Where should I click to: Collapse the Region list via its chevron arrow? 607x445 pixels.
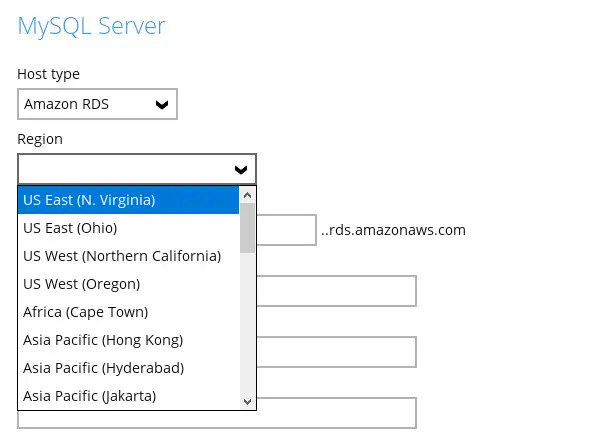pos(240,169)
